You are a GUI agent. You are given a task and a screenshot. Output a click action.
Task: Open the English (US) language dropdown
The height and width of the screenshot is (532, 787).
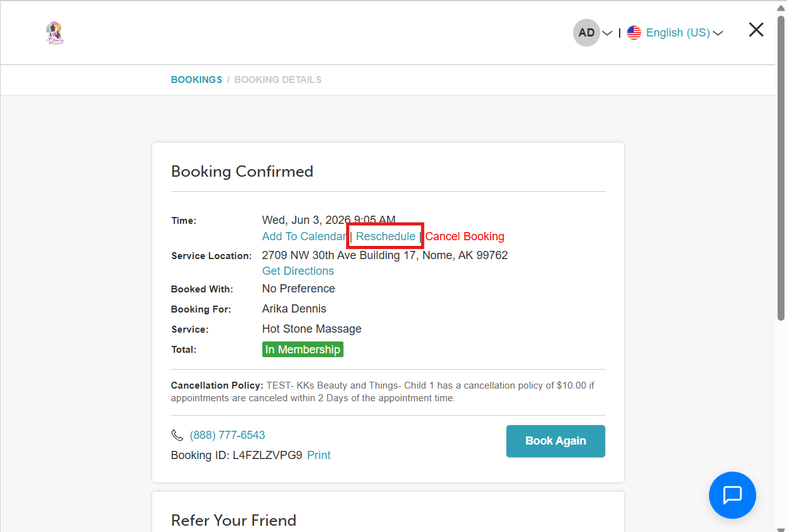[678, 33]
